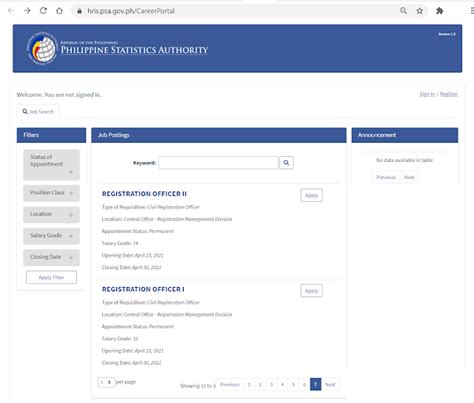Bookmark this page with star icon
Image resolution: width=474 pixels, height=403 pixels.
(x=420, y=11)
